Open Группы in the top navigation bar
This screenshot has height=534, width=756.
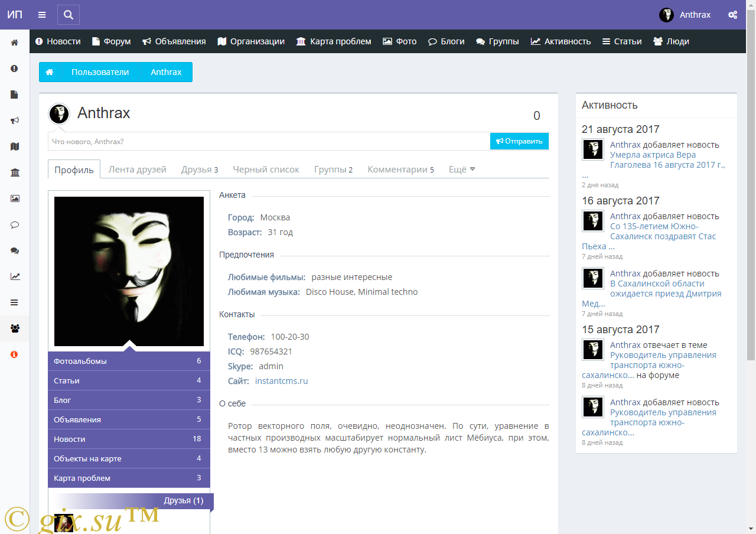pyautogui.click(x=498, y=41)
